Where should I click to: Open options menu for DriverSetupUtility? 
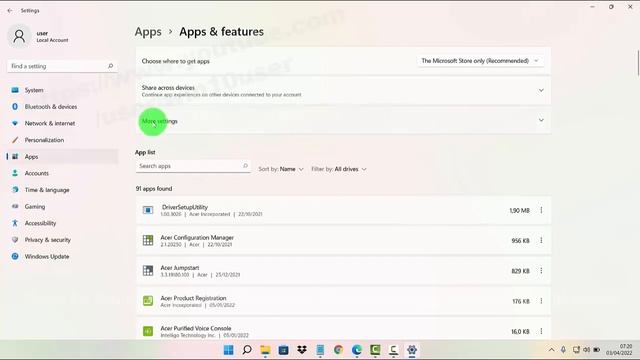point(541,210)
